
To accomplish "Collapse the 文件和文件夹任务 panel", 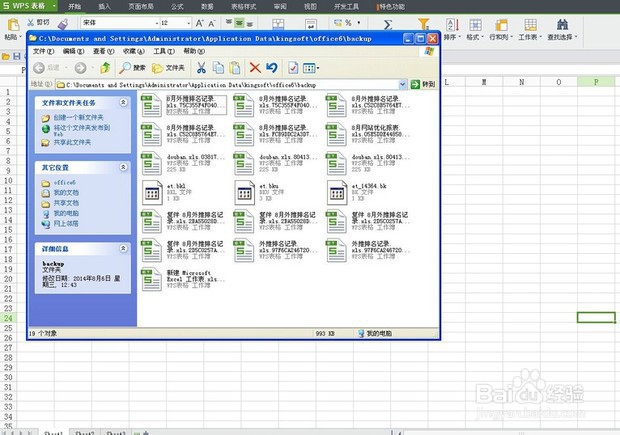I will pos(123,102).
